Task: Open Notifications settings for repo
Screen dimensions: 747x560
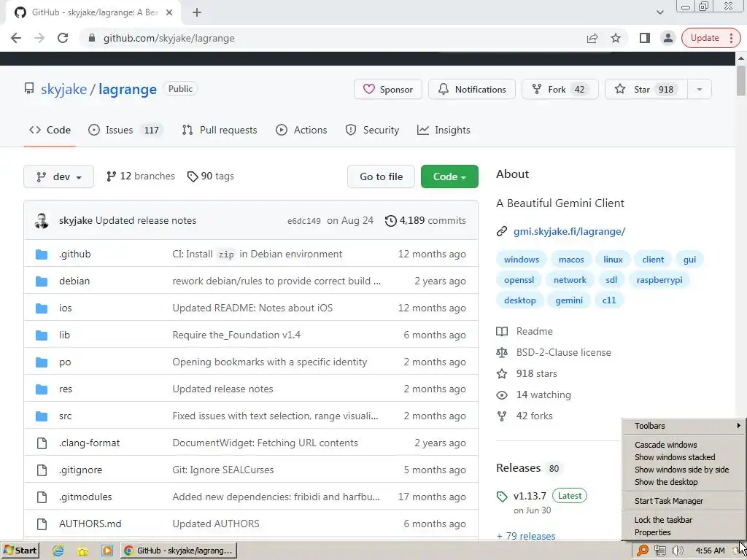Action: [472, 89]
